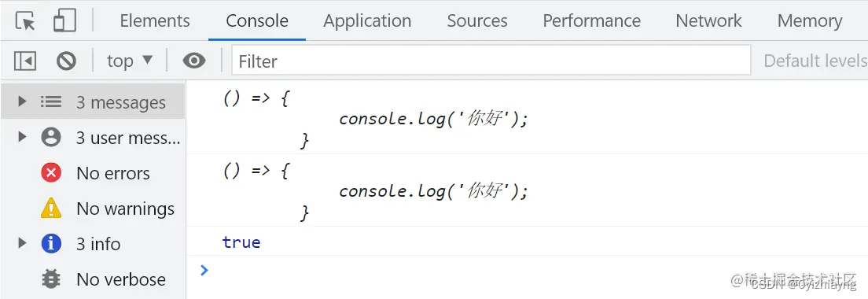The width and height of the screenshot is (868, 299).
Task: Select the Console tab
Action: coord(257,21)
